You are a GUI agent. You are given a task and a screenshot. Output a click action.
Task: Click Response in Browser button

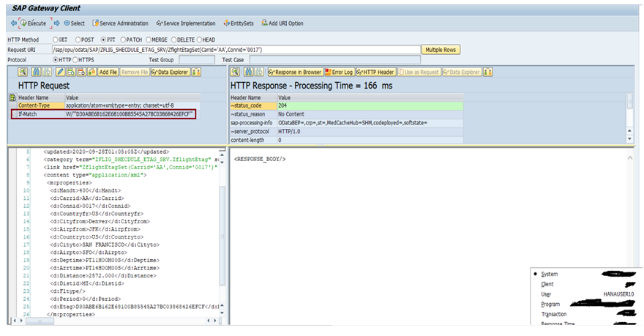click(x=296, y=72)
